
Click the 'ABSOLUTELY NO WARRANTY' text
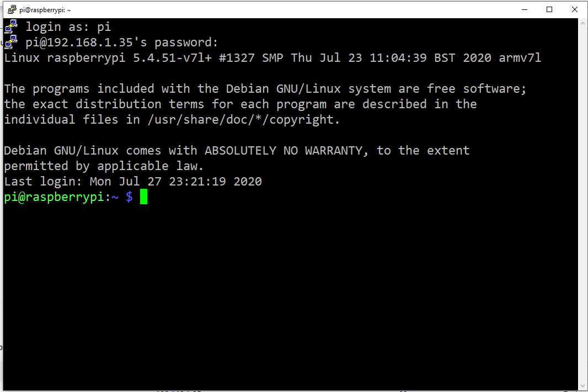pyautogui.click(x=284, y=151)
